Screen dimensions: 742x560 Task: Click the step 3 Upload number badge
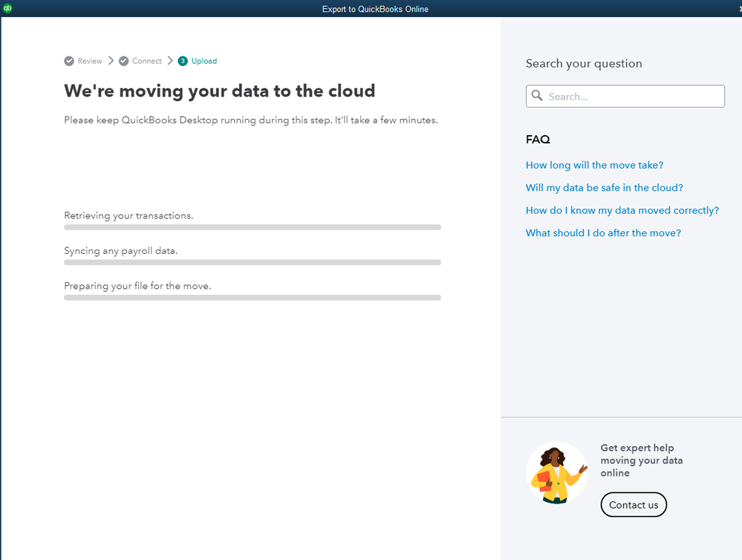tap(183, 61)
